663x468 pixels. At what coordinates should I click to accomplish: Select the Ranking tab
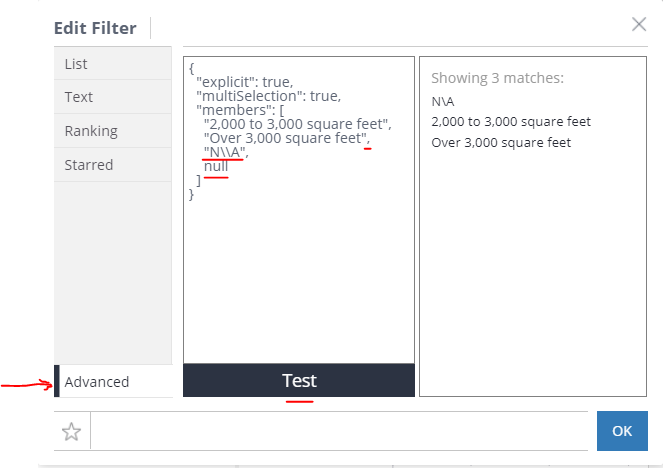click(113, 131)
